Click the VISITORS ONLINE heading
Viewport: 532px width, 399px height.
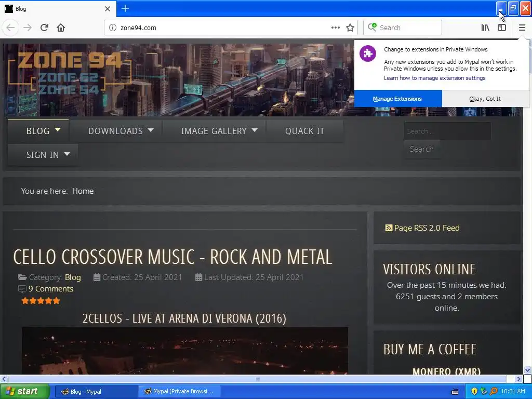pos(429,270)
